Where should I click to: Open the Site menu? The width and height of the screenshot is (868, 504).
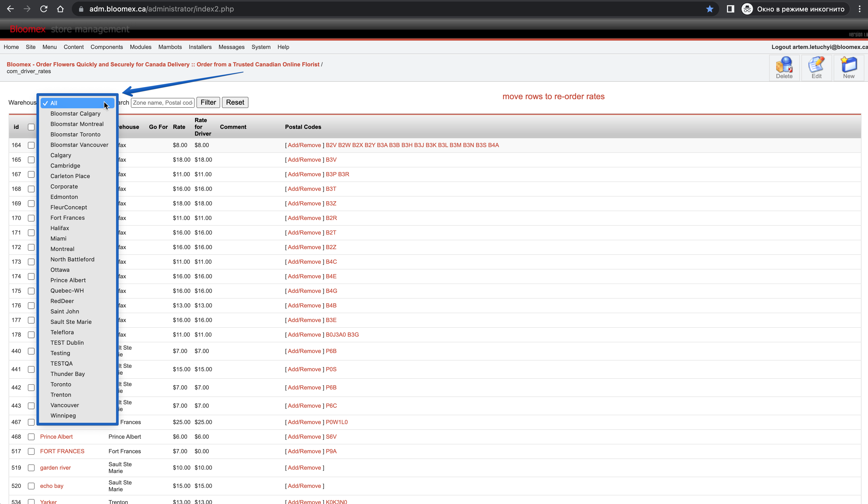(x=31, y=47)
